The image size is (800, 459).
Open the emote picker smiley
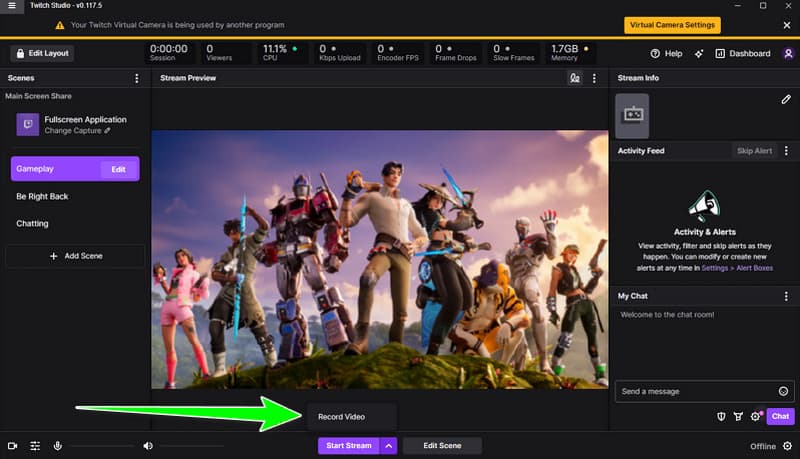point(783,391)
